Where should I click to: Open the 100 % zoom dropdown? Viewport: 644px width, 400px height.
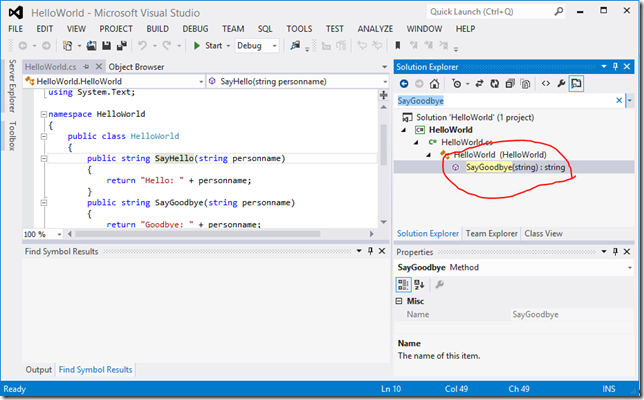tap(59, 234)
